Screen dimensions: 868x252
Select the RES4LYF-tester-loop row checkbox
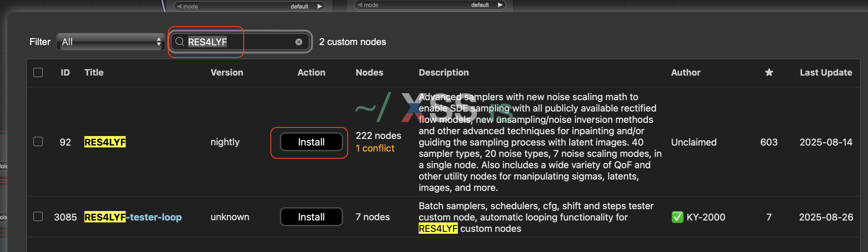(38, 217)
